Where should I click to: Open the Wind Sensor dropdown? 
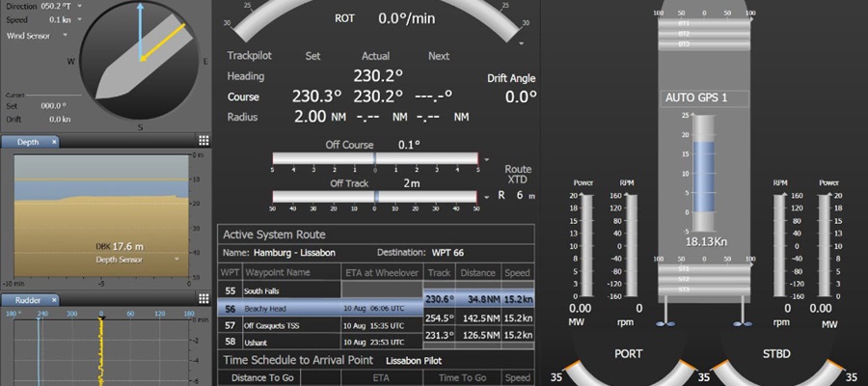click(x=65, y=36)
